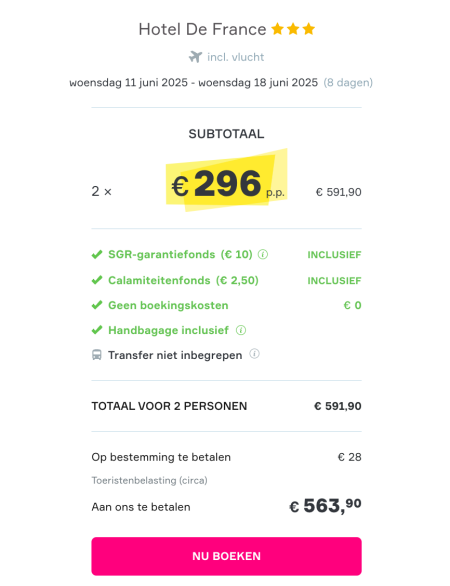The height and width of the screenshot is (586, 450).
Task: Click the NU BOEKEN button
Action: [226, 556]
